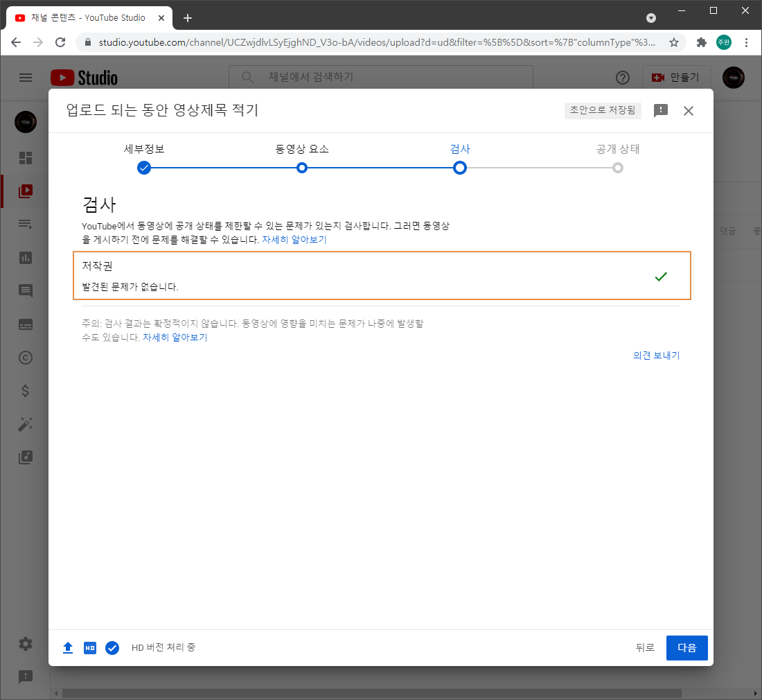This screenshot has height=700, width=762.
Task: Click the dialog feedback exclamation icon
Action: pyautogui.click(x=660, y=111)
